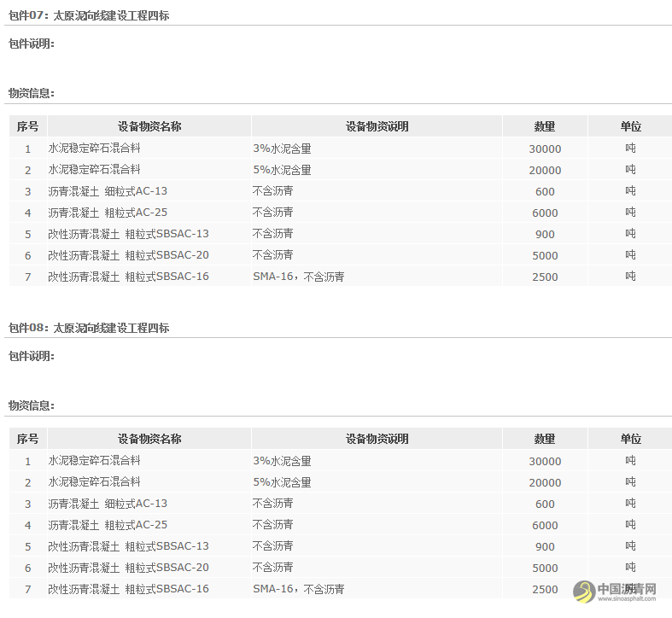Click '设备物资名称' header in 包件08 table
The image size is (672, 618).
[149, 439]
